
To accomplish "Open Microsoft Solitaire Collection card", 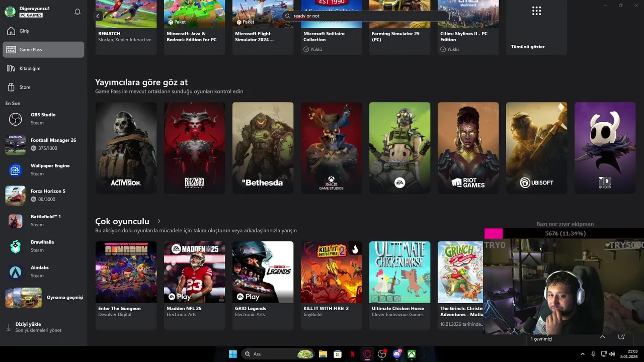I will 331,27.
